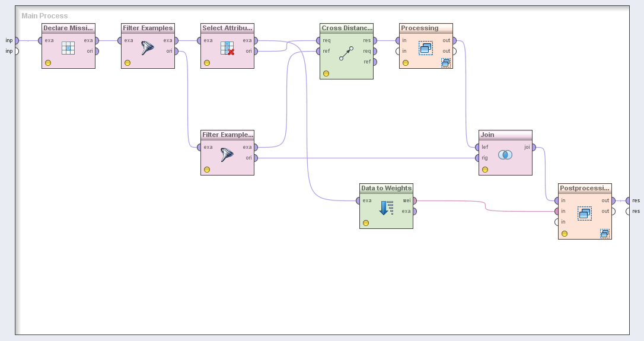
Task: Click the second Filter Examples funnel icon
Action: pyautogui.click(x=227, y=155)
